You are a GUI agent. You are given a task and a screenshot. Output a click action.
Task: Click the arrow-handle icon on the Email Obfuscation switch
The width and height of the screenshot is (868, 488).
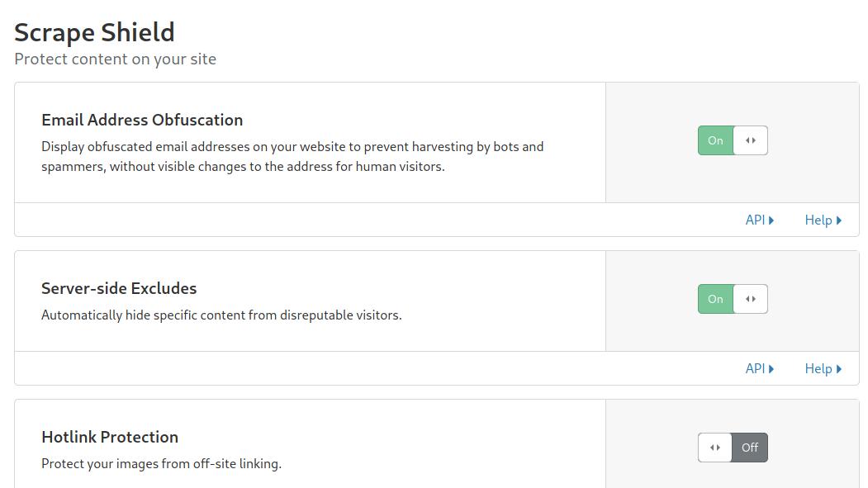[x=751, y=140]
